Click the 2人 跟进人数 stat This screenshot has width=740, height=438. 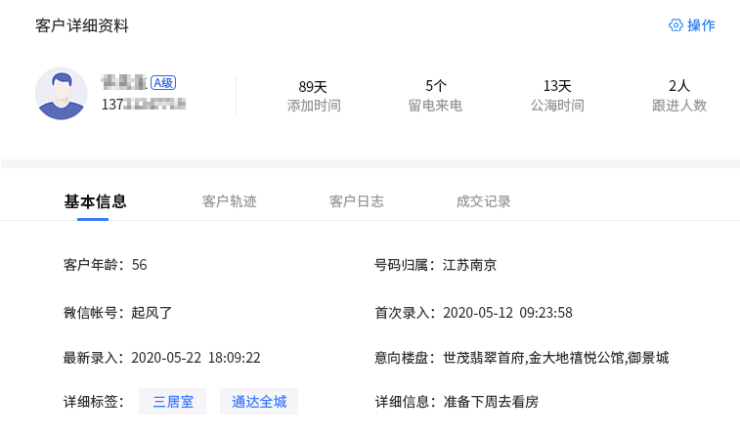tap(679, 95)
